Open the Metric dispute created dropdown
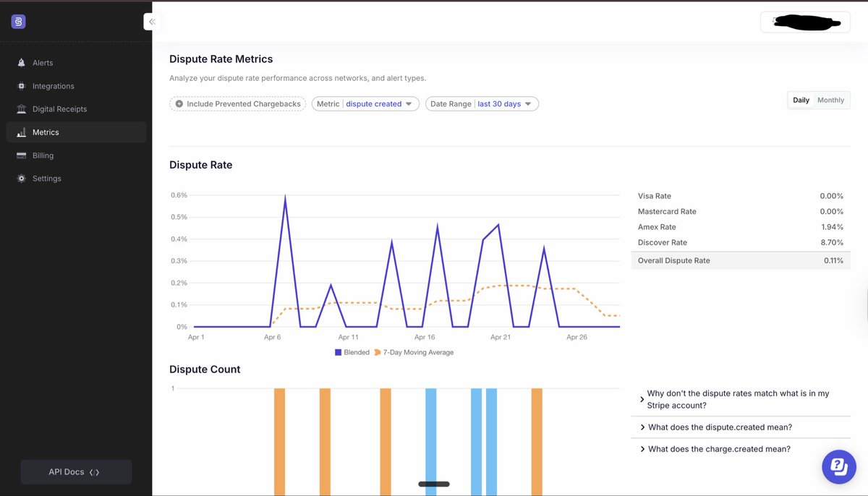The height and width of the screenshot is (496, 868). pos(365,104)
